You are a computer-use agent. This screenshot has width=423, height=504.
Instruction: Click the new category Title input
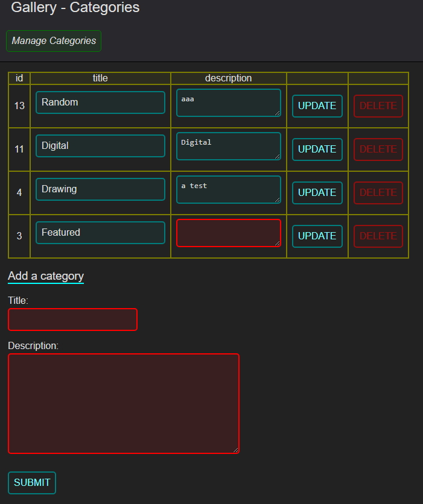(72, 320)
